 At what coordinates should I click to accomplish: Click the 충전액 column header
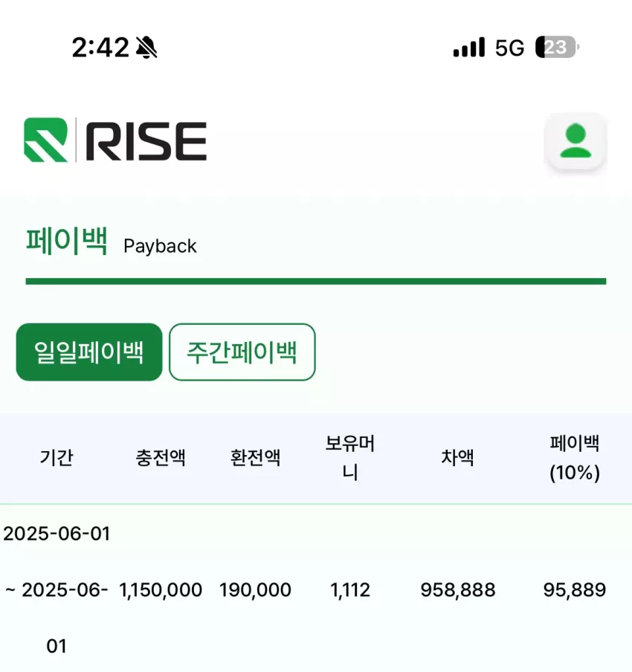[161, 457]
